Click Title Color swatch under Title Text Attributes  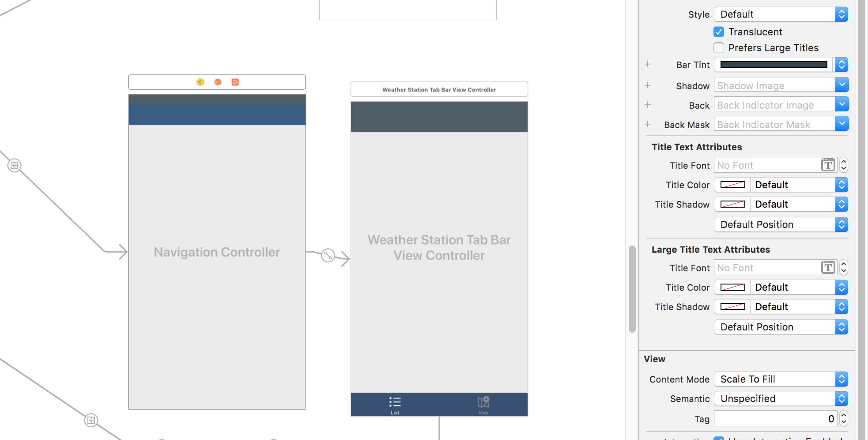(732, 185)
